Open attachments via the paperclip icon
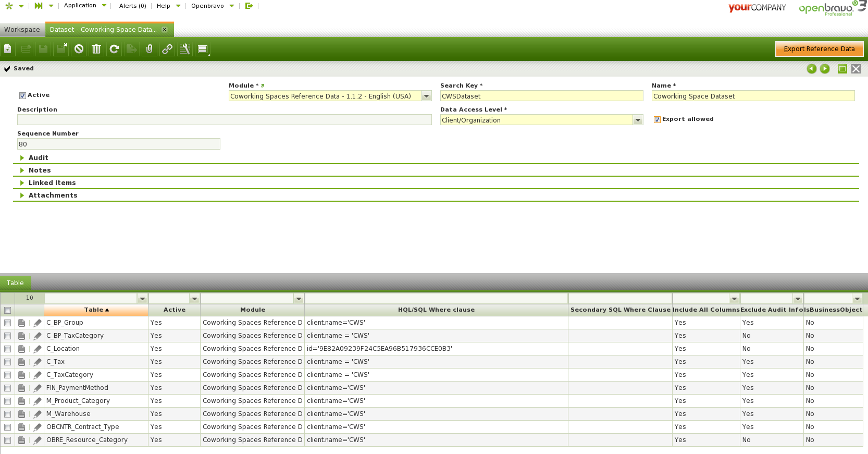 coord(150,49)
